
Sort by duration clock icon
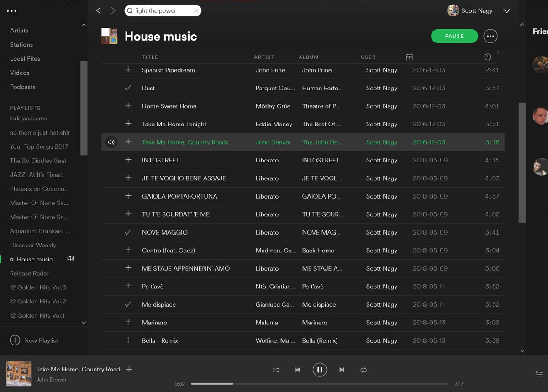[488, 57]
